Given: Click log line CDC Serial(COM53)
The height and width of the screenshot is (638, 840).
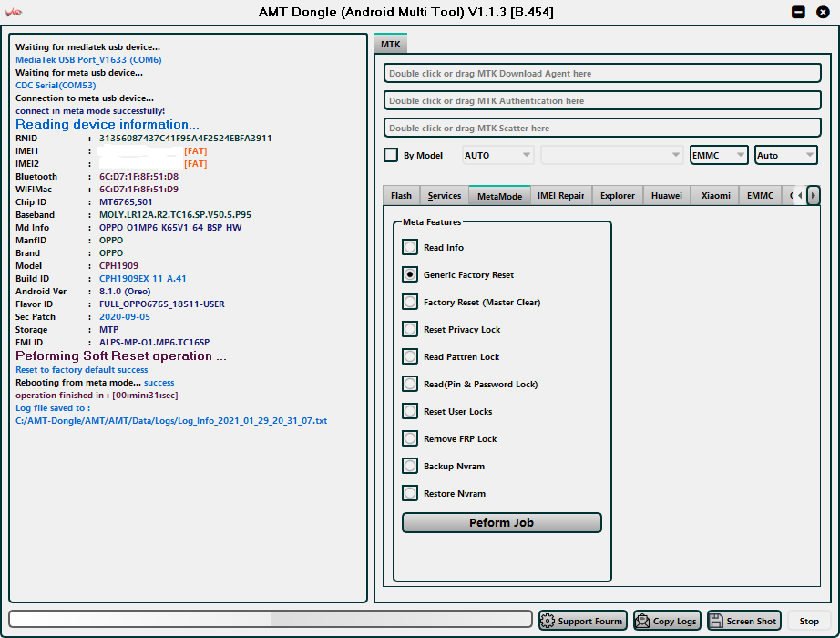Looking at the screenshot, I should click(x=56, y=86).
